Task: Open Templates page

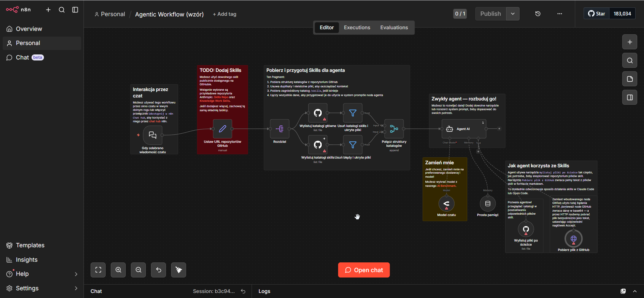Action: click(42, 245)
